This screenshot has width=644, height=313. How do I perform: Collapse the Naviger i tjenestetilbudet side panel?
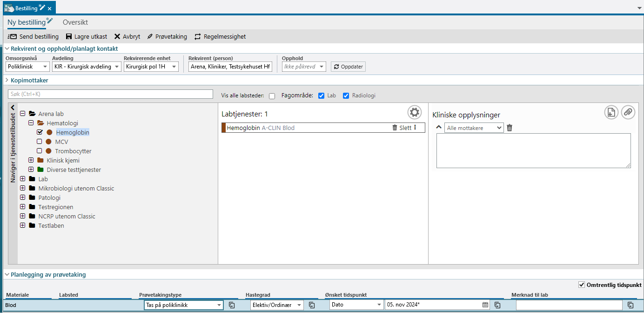point(13,108)
